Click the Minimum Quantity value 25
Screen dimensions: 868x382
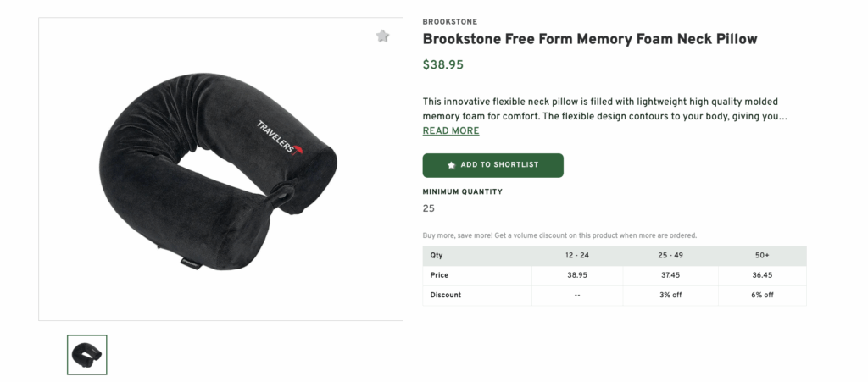pyautogui.click(x=428, y=208)
